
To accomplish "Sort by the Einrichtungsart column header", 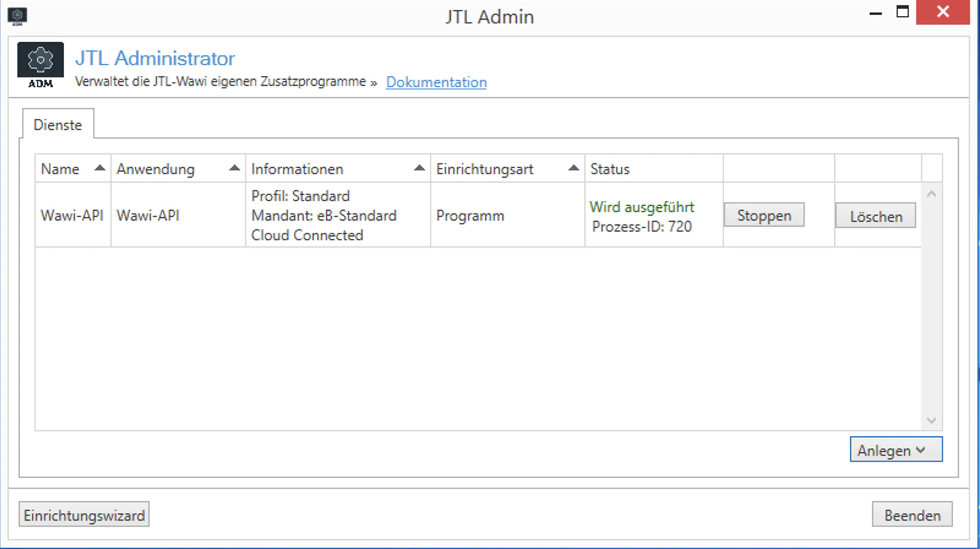I will point(508,168).
